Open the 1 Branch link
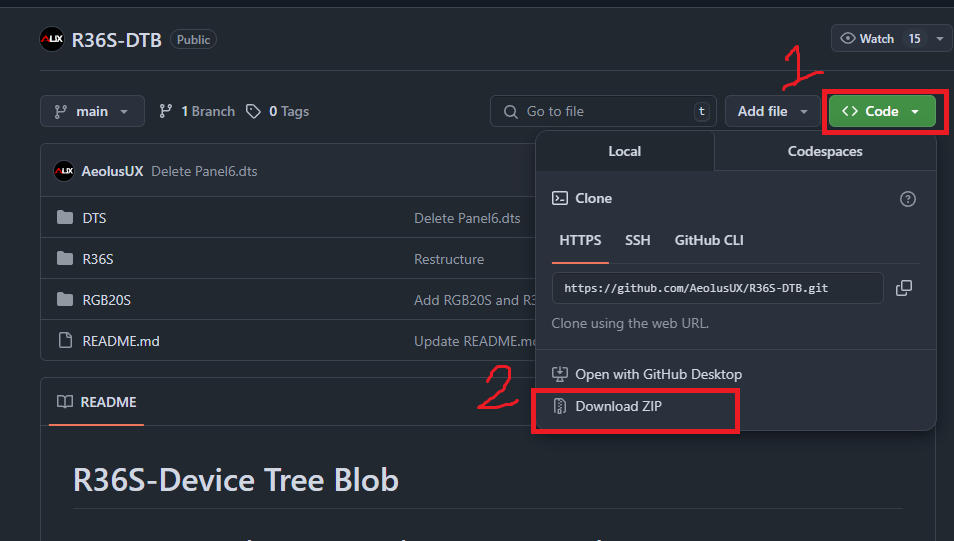This screenshot has width=954, height=541. point(197,111)
